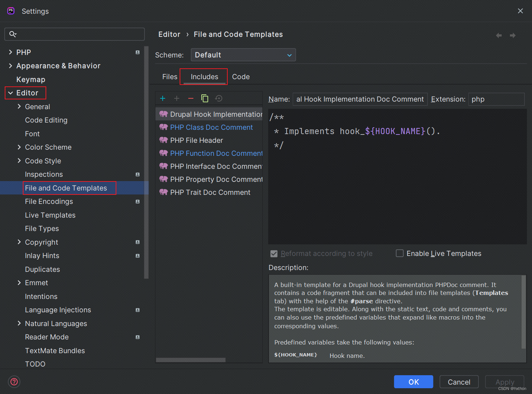Open the Scheme Default dropdown
Image resolution: width=532 pixels, height=394 pixels.
coord(243,55)
